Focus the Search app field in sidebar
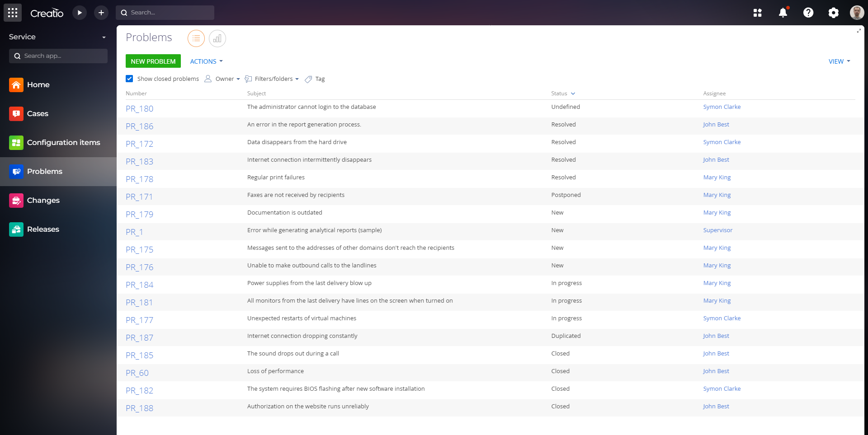868x435 pixels. point(58,56)
